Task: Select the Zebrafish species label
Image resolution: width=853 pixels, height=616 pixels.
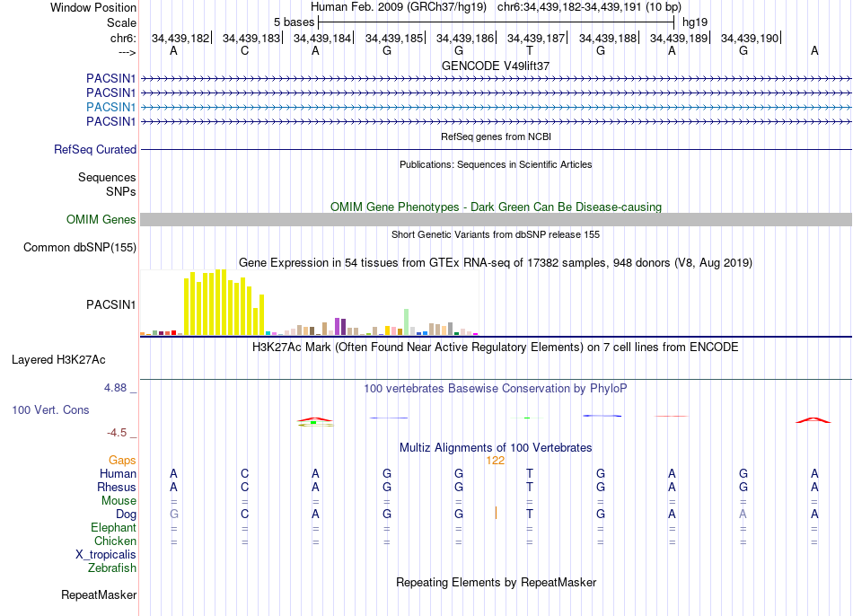Action: [112, 568]
